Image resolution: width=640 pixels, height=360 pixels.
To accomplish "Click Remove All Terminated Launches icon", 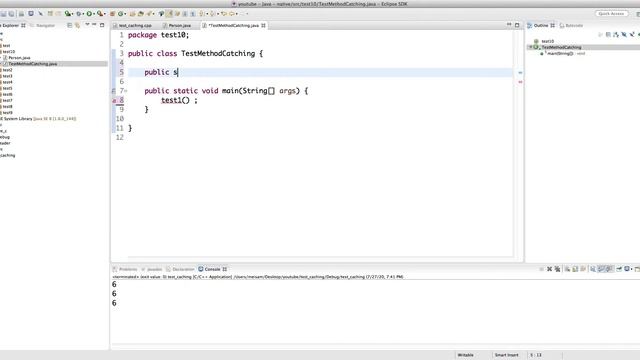I will tap(558, 269).
